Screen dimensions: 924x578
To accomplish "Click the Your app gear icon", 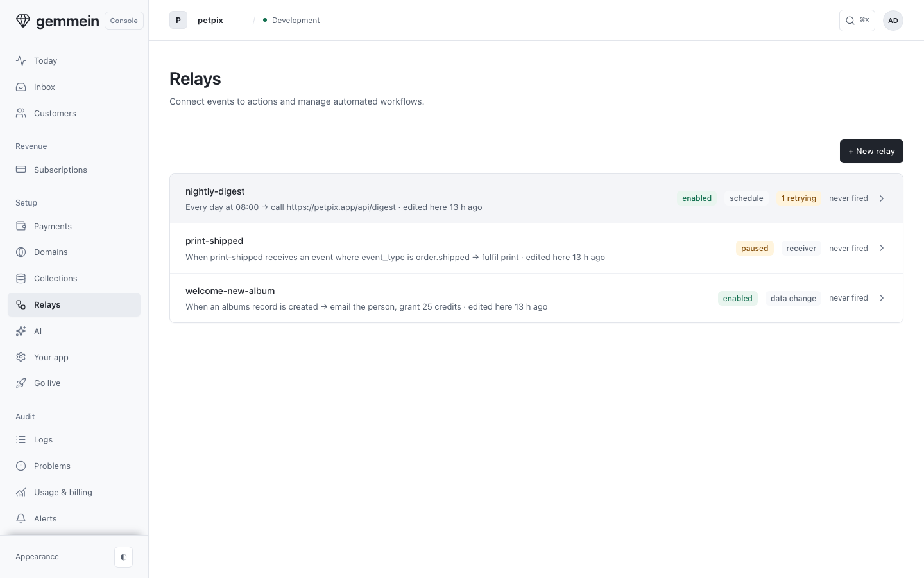I will (x=21, y=357).
